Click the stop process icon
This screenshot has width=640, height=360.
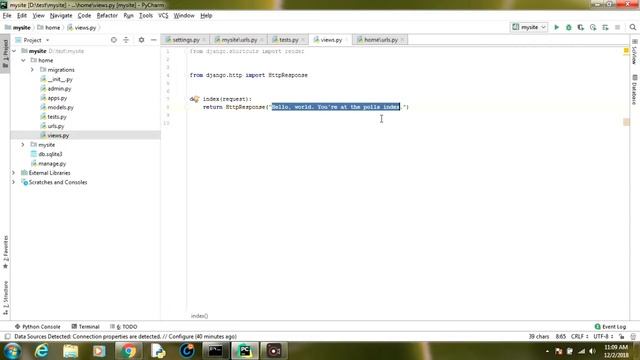coord(618,27)
